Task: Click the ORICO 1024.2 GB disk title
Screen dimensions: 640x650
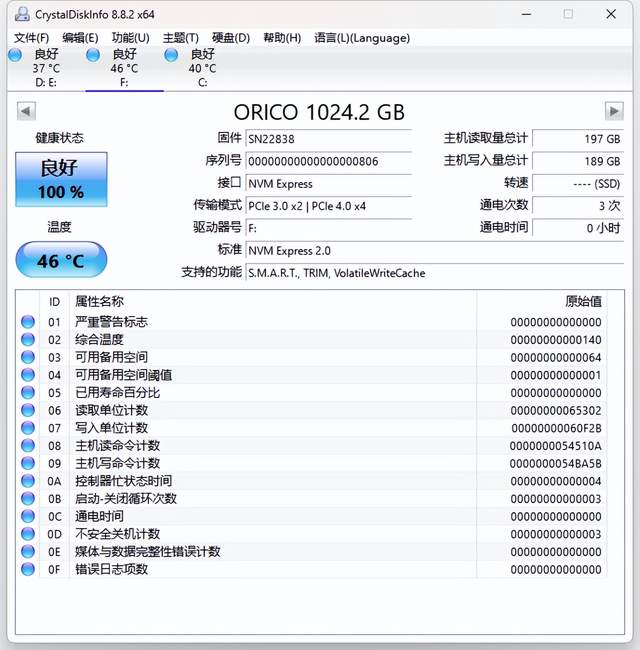Action: click(319, 112)
